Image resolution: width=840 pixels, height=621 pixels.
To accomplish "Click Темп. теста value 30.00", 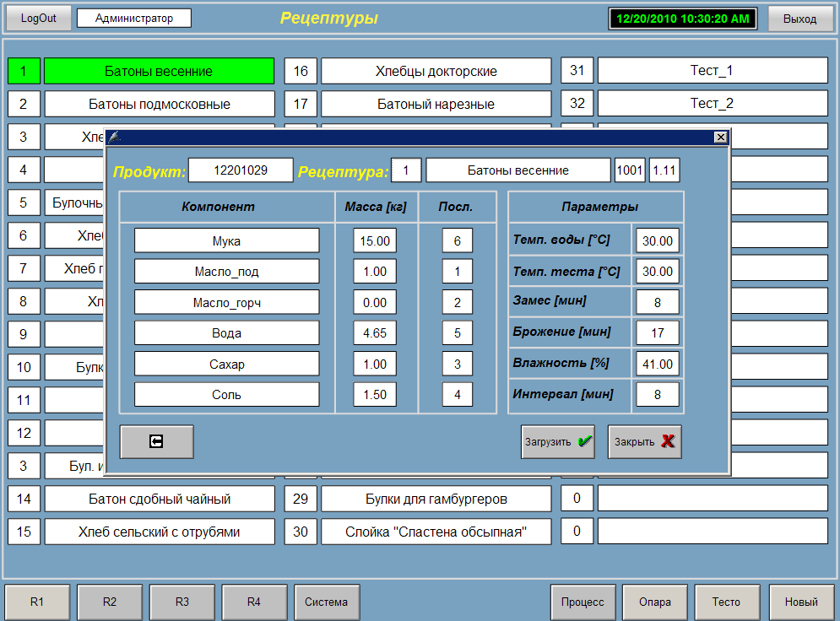I will [x=658, y=272].
